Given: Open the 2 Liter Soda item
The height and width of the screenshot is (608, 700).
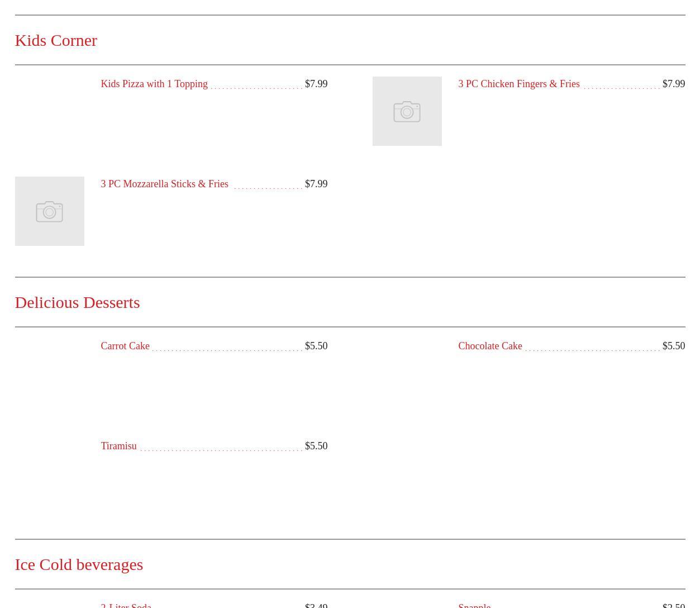Looking at the screenshot, I should [126, 605].
